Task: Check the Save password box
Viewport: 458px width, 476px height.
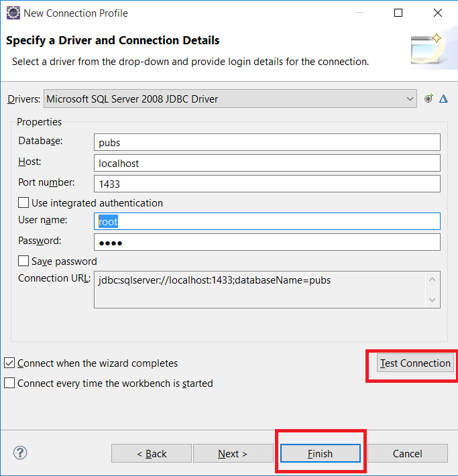Action: pos(23,261)
